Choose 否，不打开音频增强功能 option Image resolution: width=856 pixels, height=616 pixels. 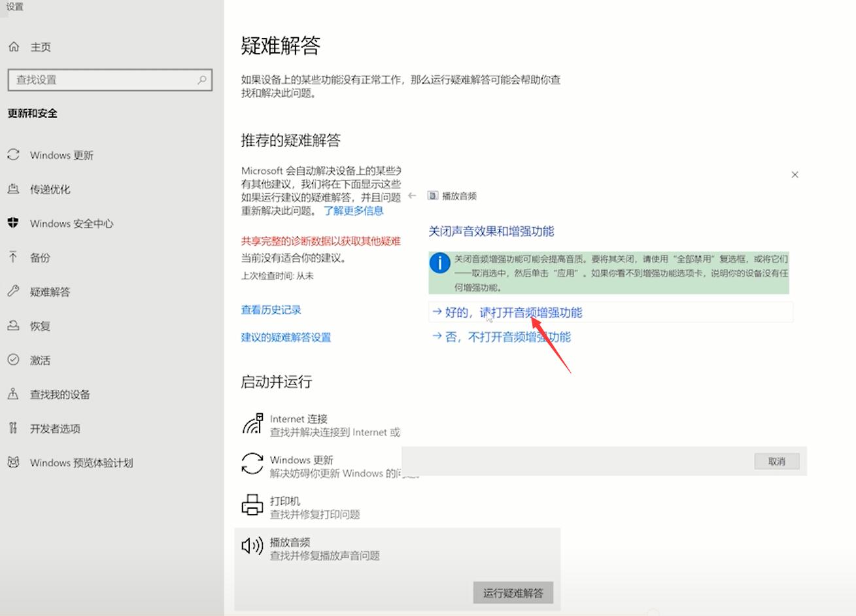point(501,337)
